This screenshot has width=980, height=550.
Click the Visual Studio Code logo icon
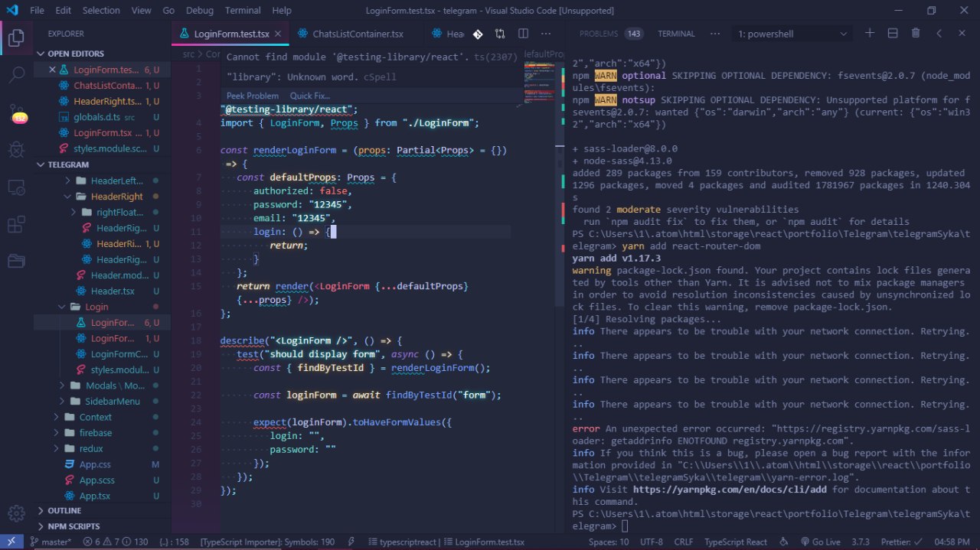[x=11, y=11]
